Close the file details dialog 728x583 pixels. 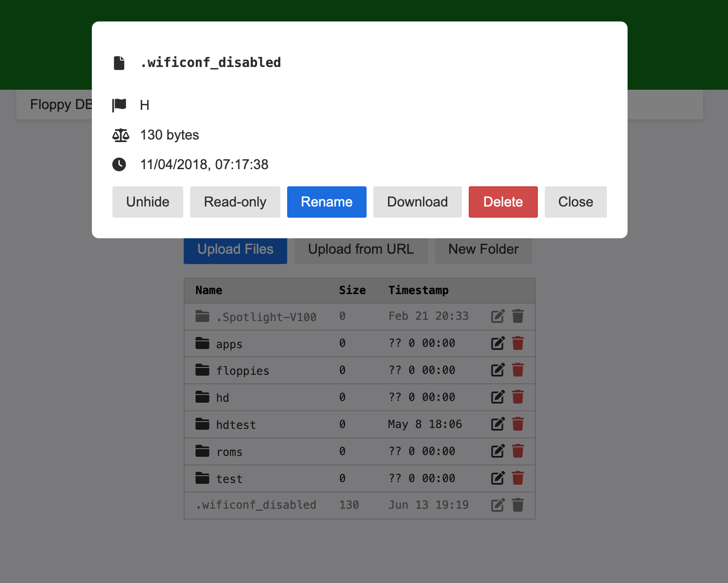click(x=576, y=202)
